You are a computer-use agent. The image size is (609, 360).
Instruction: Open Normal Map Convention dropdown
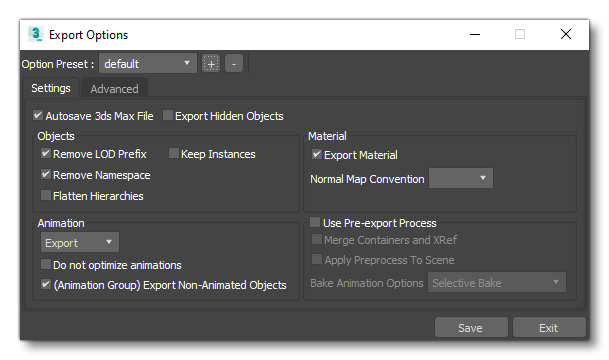point(461,178)
